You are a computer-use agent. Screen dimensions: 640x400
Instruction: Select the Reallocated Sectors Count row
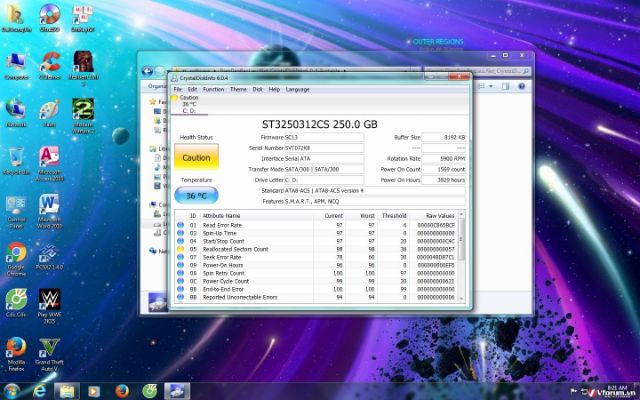(316, 249)
